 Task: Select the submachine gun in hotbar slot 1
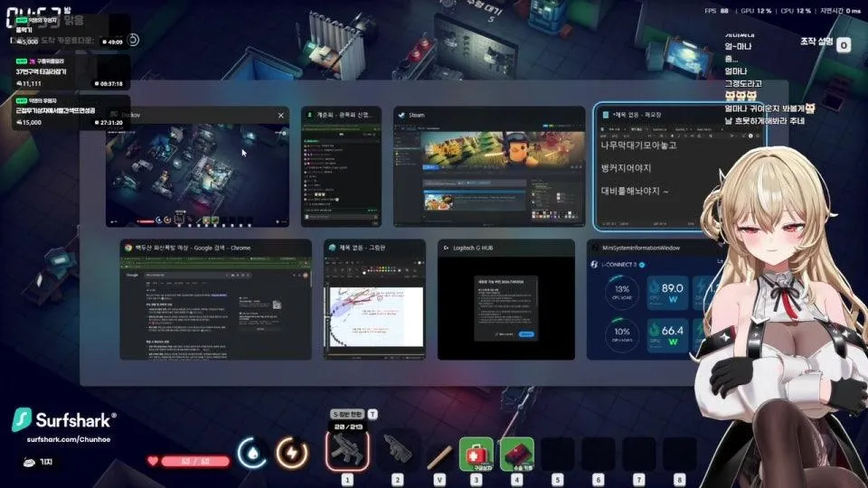tap(347, 451)
